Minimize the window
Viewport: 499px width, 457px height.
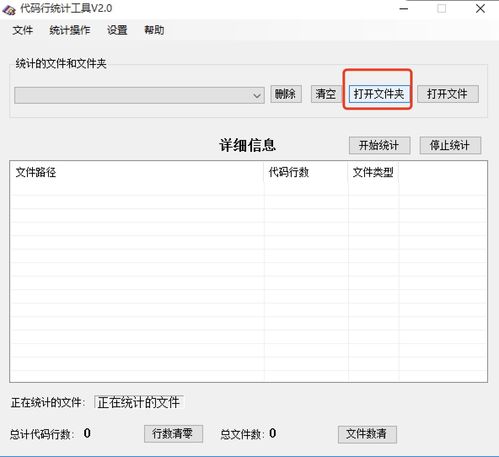click(404, 9)
